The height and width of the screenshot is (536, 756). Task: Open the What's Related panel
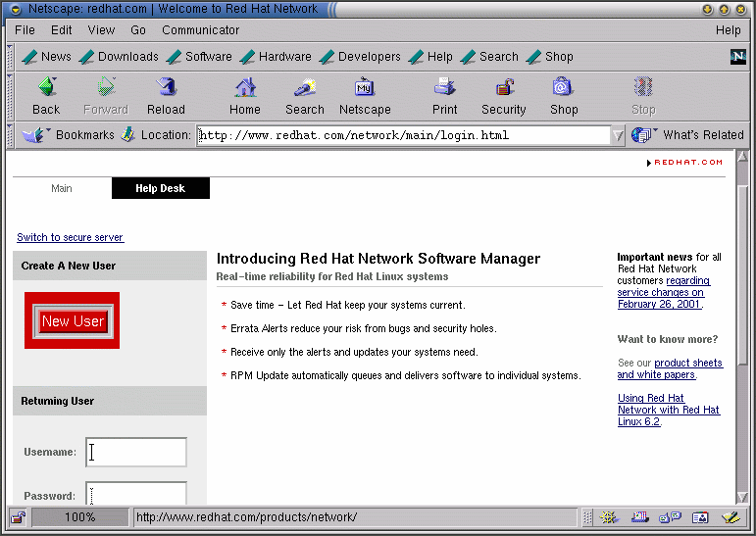690,135
